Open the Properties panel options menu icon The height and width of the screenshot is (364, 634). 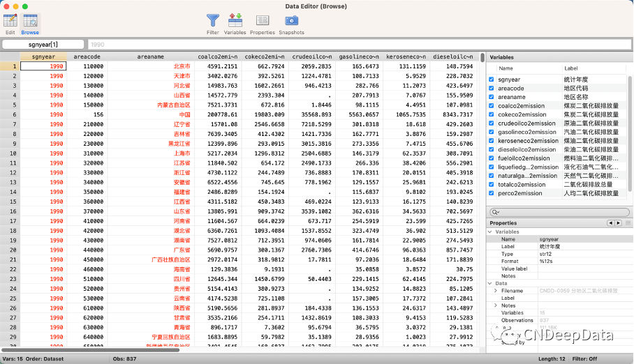(x=628, y=223)
